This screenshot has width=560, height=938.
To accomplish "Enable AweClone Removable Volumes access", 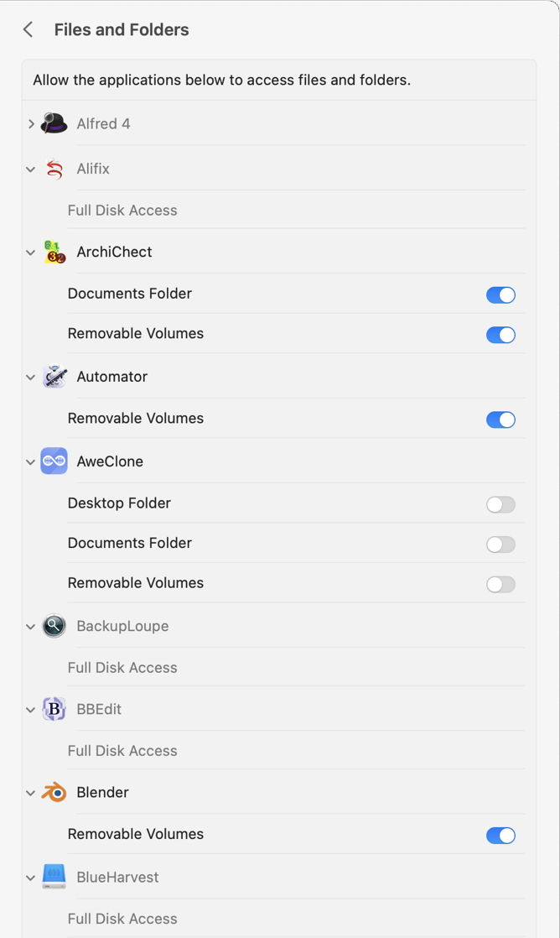I will click(x=500, y=584).
